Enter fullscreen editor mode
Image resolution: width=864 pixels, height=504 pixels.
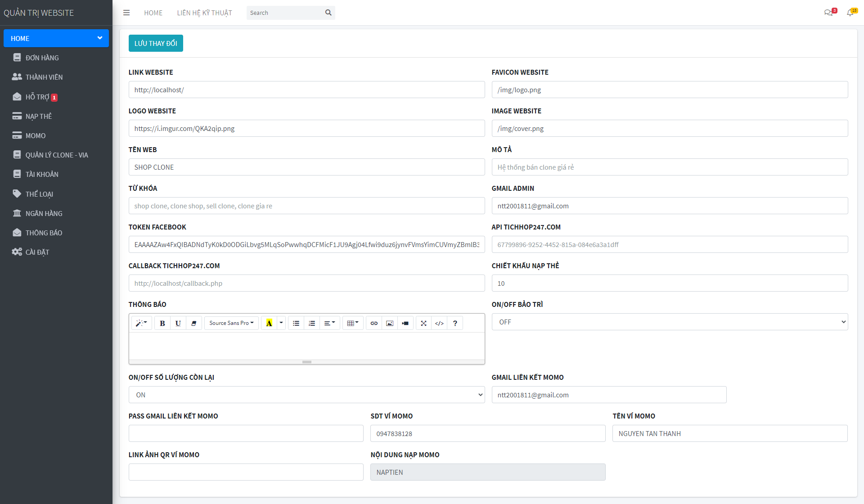click(x=423, y=323)
